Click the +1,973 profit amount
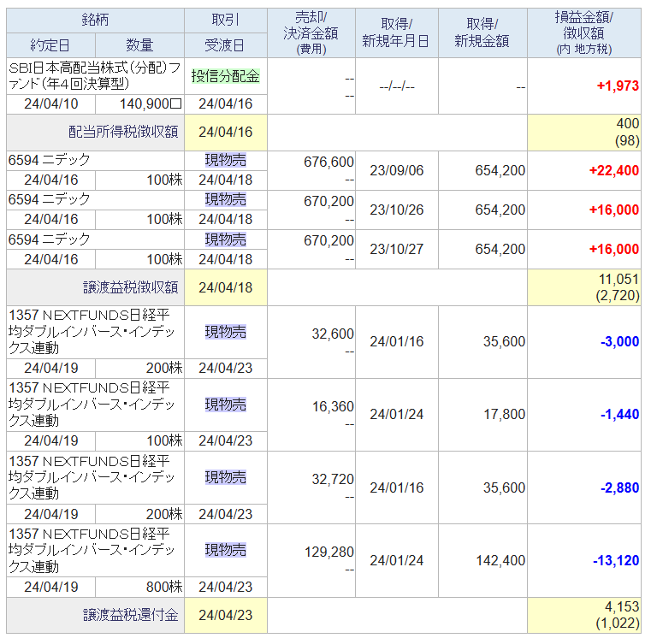Screen dimensions: 651x644 [618, 86]
